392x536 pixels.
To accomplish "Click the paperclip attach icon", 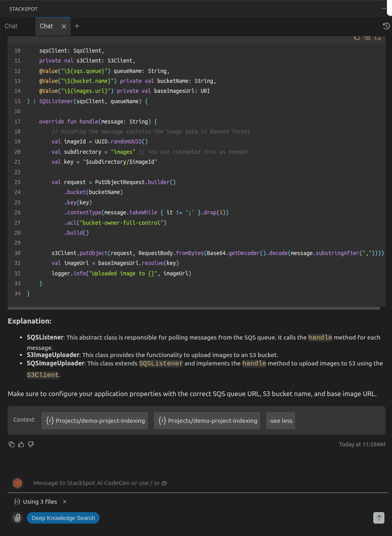I will tap(18, 518).
